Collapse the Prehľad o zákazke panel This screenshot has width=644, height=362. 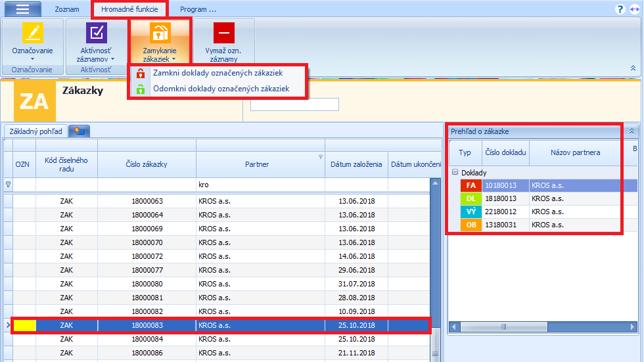click(x=632, y=131)
